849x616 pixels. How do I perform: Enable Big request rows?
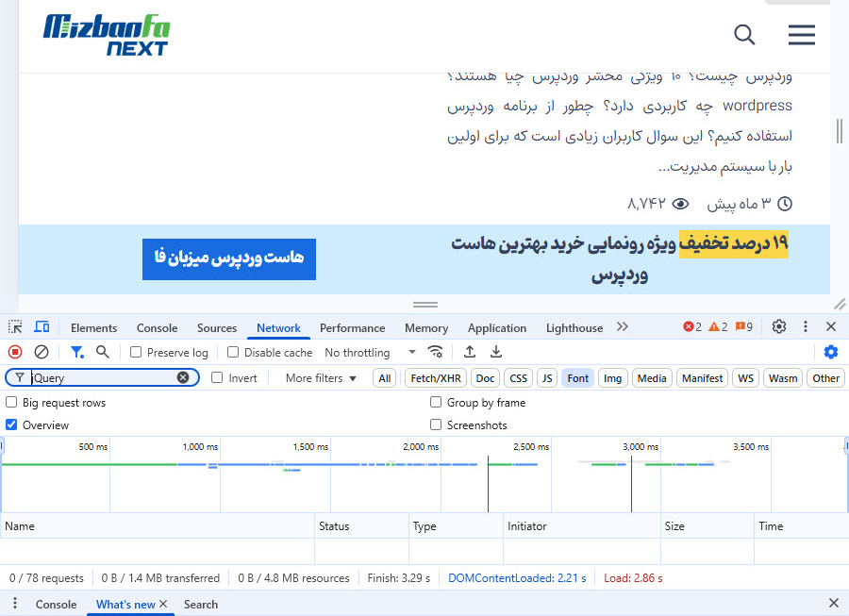point(11,402)
